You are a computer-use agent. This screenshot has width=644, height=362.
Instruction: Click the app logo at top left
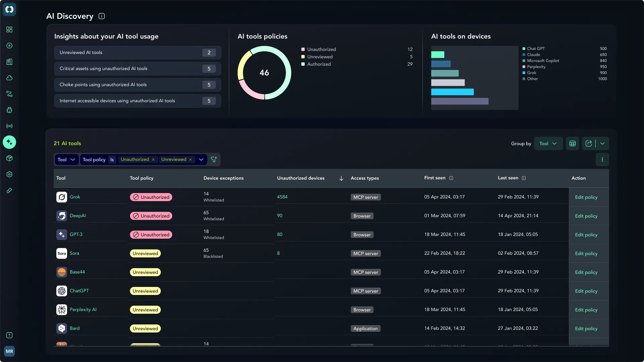coord(9,9)
